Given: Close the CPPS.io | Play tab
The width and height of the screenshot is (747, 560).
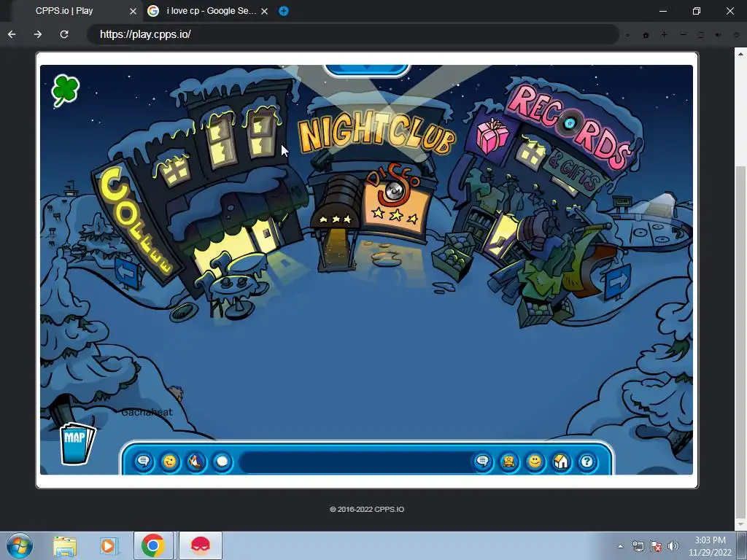Looking at the screenshot, I should [x=133, y=11].
